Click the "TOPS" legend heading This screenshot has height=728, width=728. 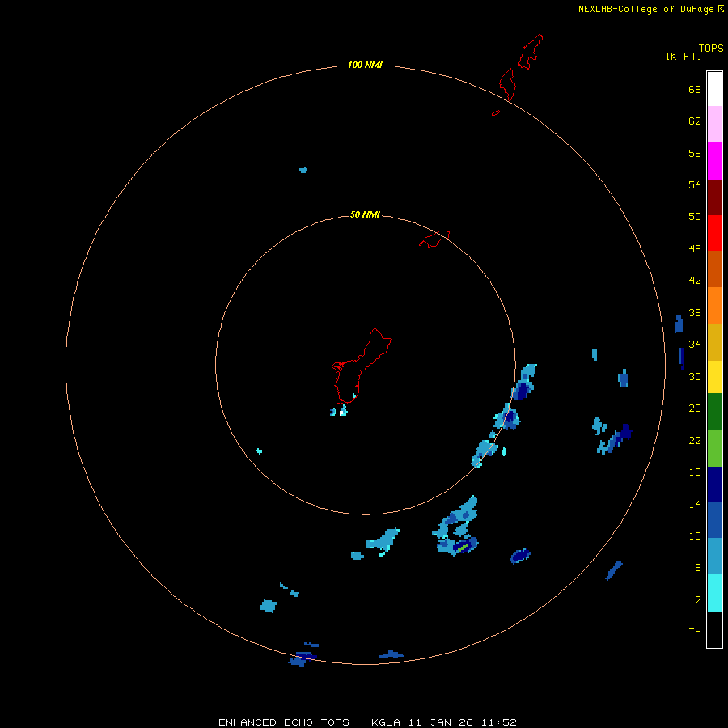click(x=711, y=49)
